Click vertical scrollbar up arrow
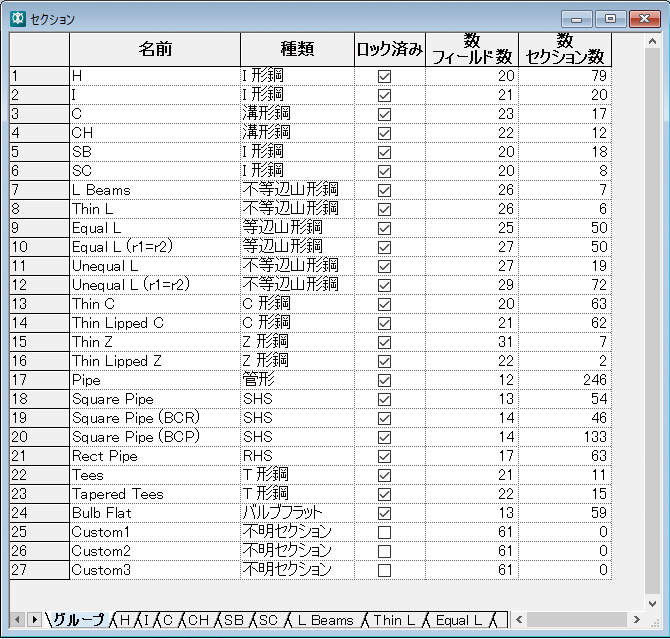 (652, 41)
